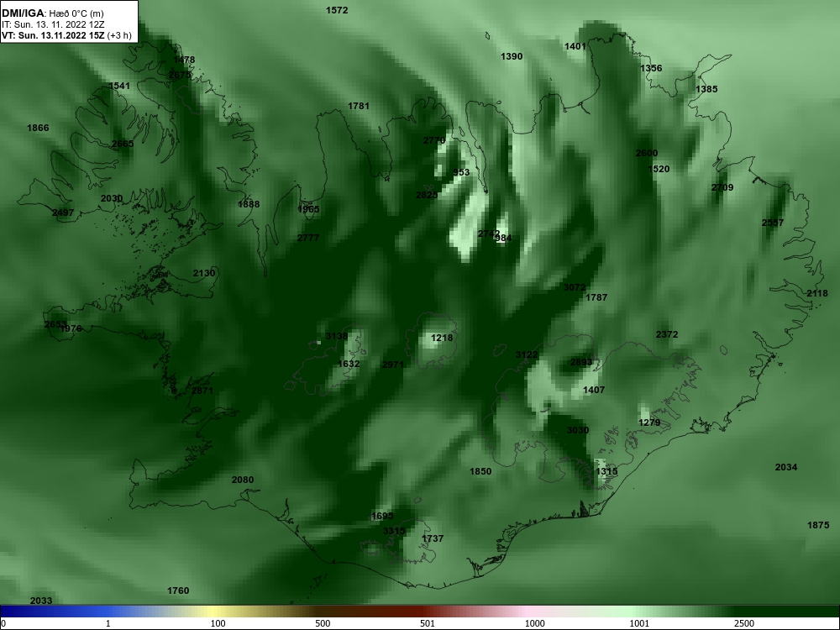This screenshot has width=840, height=630.
Task: Click the 1976 value on the map
Action: pos(71,328)
